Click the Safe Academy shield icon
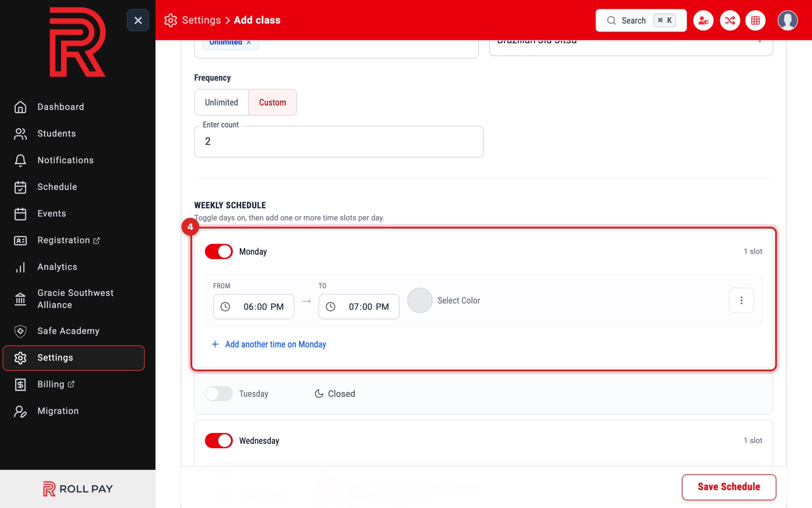Screen dimensions: 812x508 pyautogui.click(x=20, y=331)
